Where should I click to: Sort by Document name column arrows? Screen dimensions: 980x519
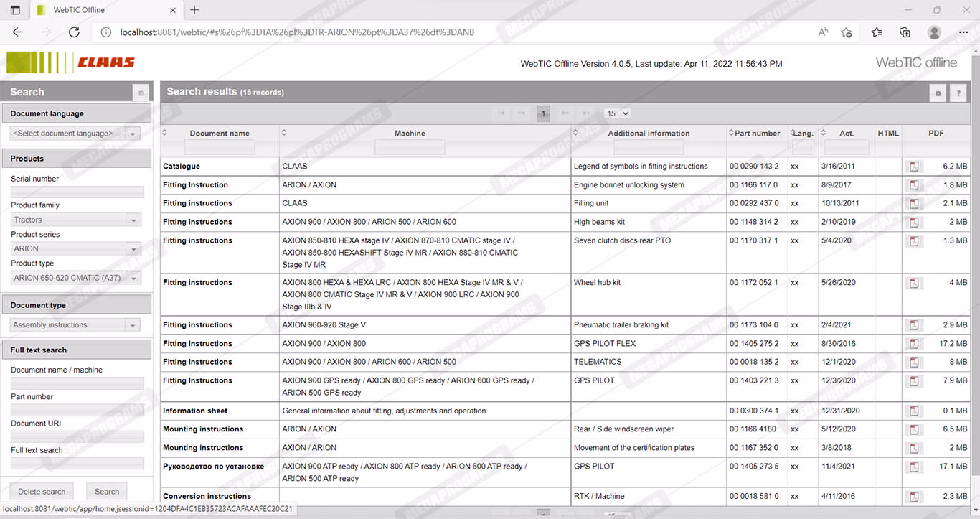coord(164,133)
